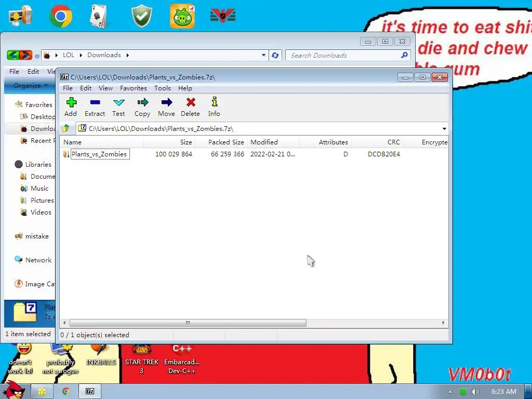Select Network in Explorer sidebar

point(33,260)
